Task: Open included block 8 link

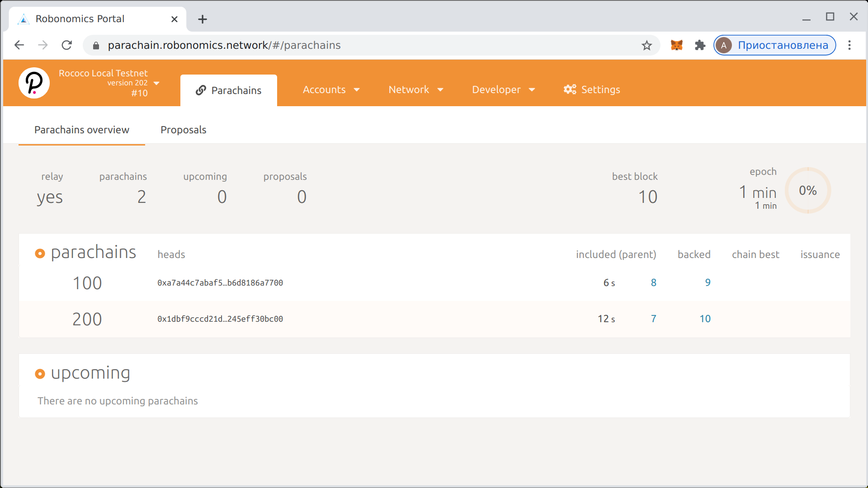Action: coord(653,282)
